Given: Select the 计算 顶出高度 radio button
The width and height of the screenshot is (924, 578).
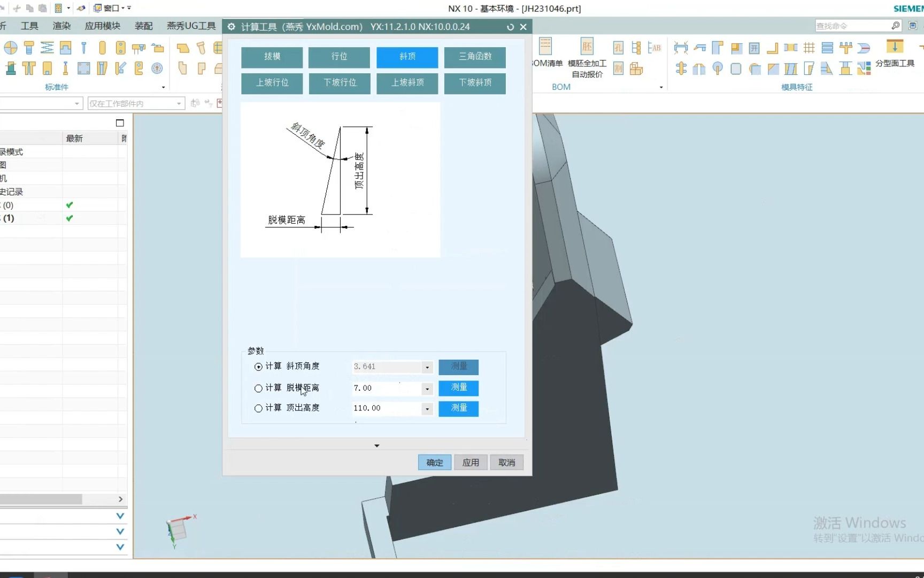Looking at the screenshot, I should click(259, 408).
